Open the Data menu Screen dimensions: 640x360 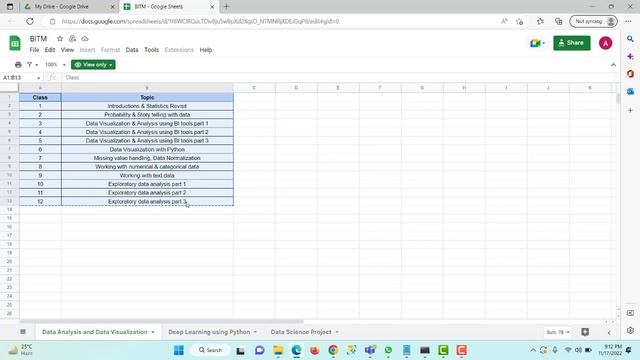[132, 50]
